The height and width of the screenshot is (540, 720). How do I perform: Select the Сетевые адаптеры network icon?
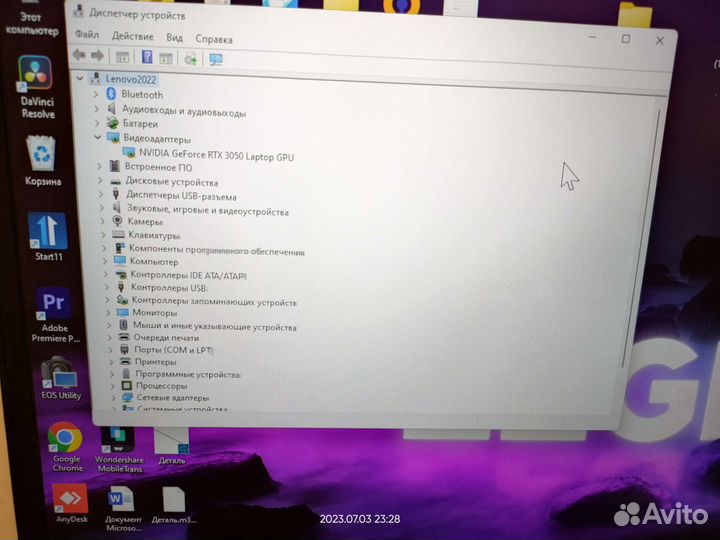point(127,397)
